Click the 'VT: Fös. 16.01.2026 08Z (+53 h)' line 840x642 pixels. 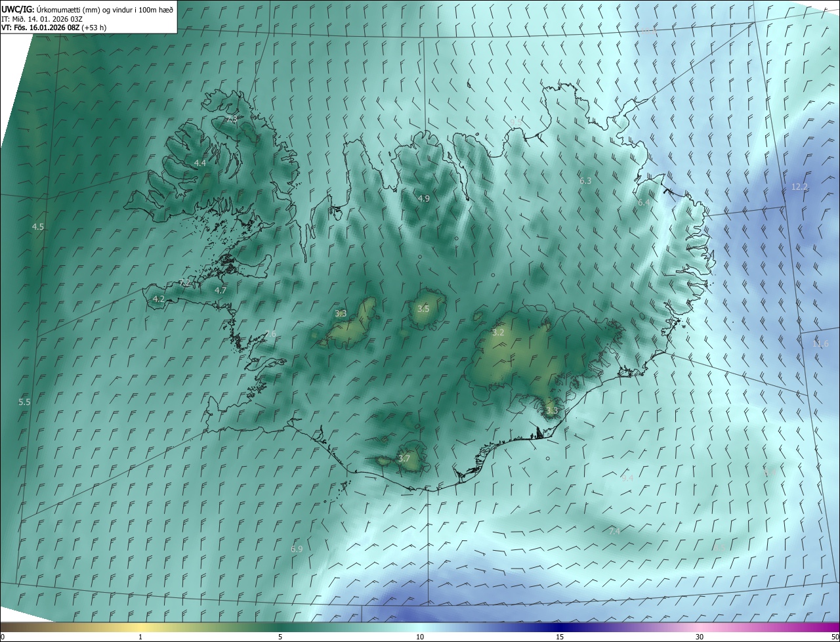tap(54, 28)
